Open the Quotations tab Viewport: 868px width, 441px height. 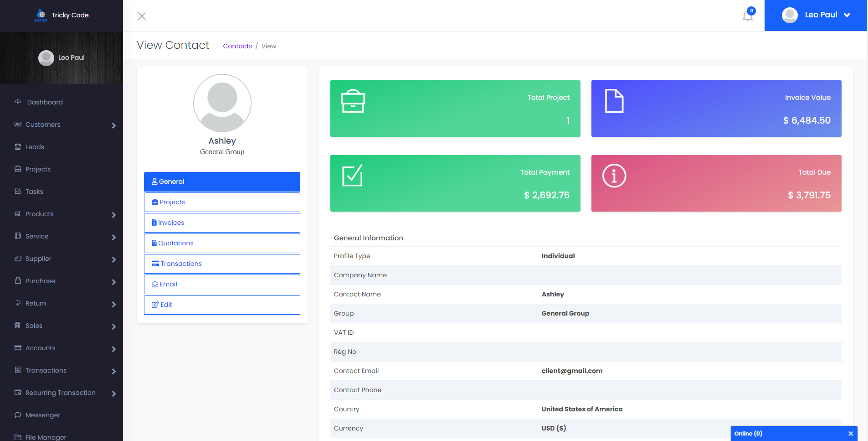(222, 243)
